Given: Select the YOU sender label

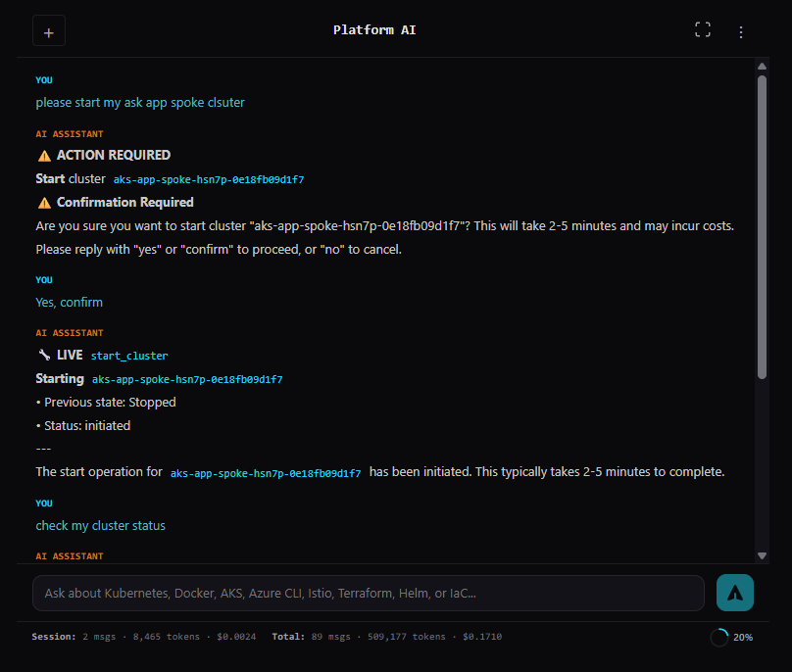Looking at the screenshot, I should [43, 79].
